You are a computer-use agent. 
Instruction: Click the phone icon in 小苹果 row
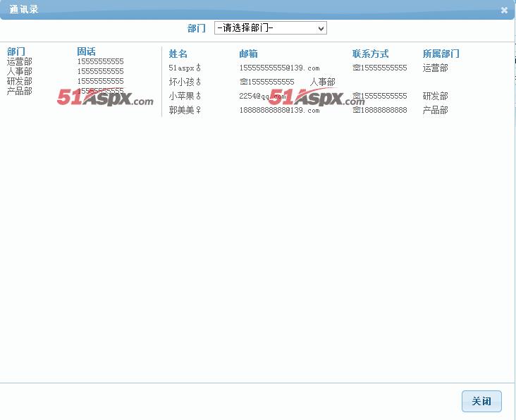click(x=356, y=96)
